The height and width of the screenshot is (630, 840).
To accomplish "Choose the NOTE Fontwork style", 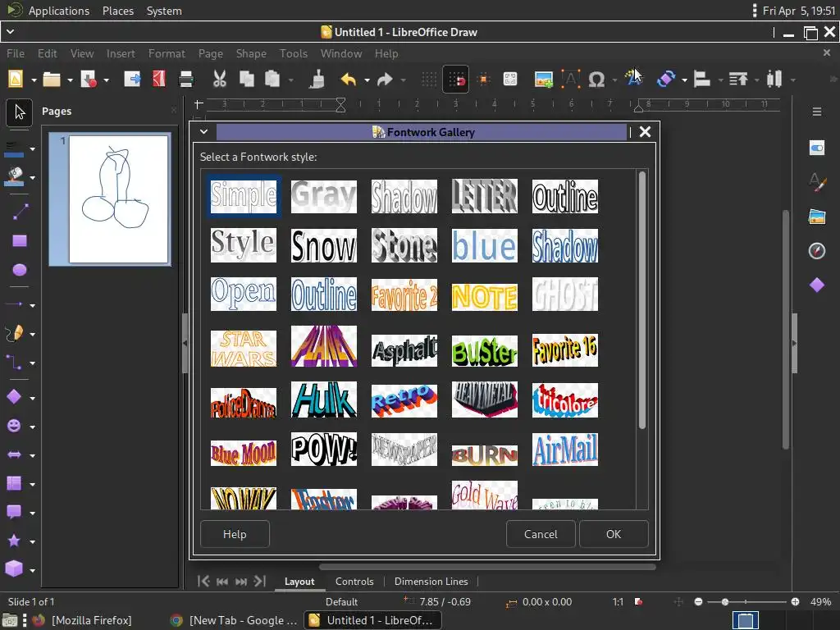I will [484, 296].
